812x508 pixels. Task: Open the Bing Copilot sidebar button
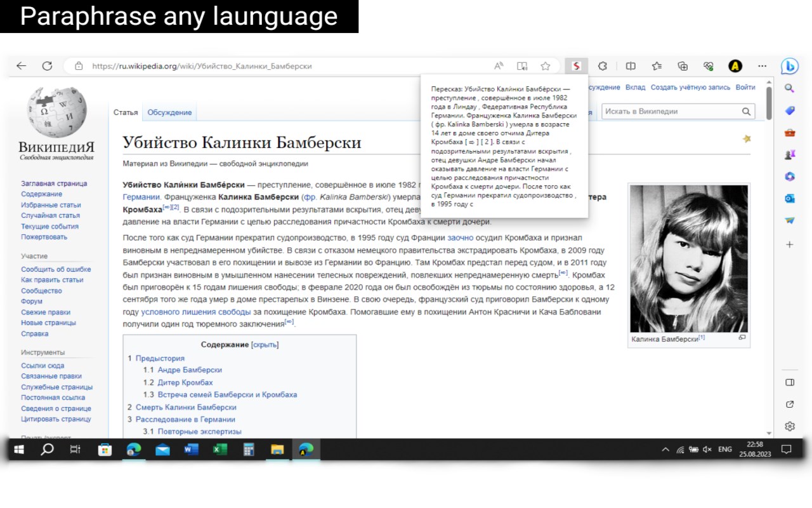(x=790, y=66)
